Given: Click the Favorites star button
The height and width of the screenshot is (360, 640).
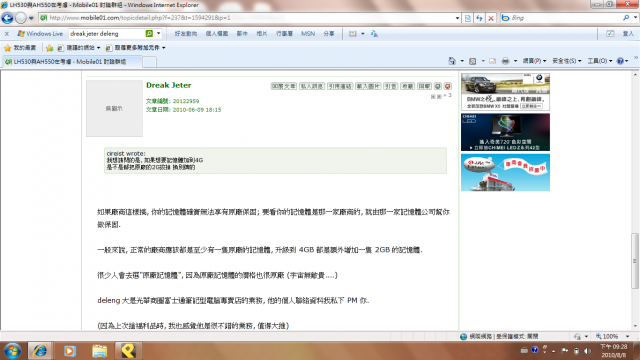Looking at the screenshot, I should (x=20, y=48).
